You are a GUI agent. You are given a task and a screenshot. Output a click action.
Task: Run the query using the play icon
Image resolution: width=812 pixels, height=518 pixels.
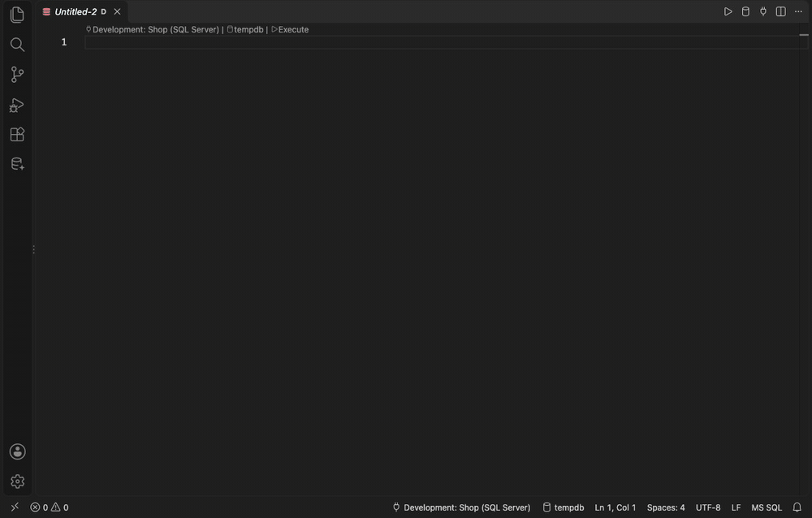click(x=728, y=11)
